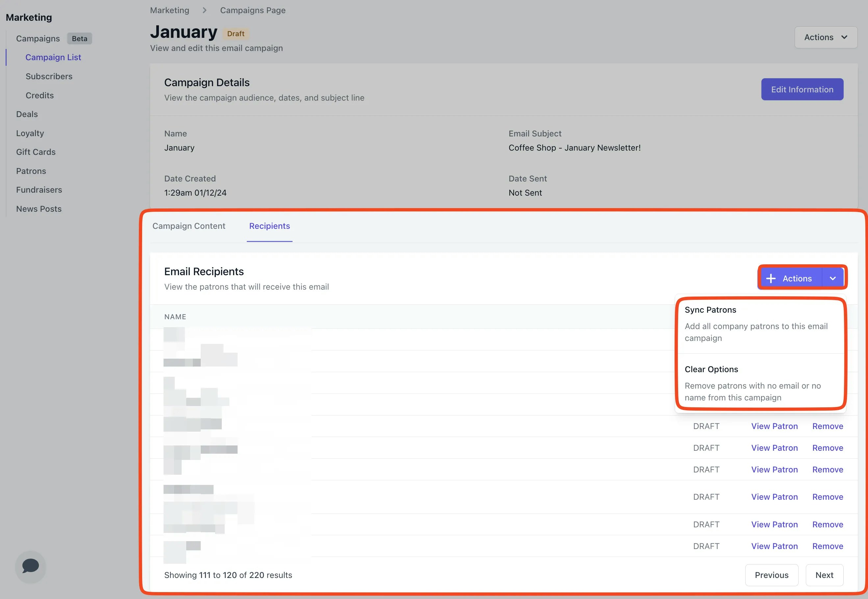Click the Edit Information button

pos(802,89)
